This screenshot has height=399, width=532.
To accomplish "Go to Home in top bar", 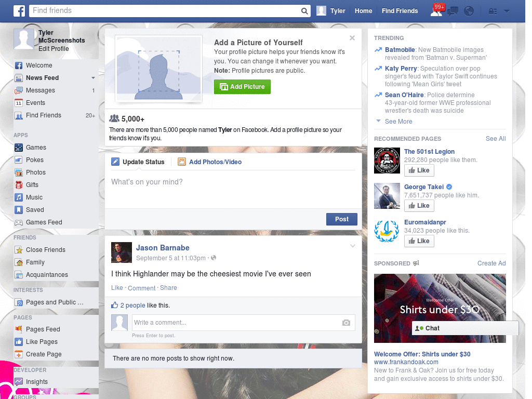I will 363,11.
